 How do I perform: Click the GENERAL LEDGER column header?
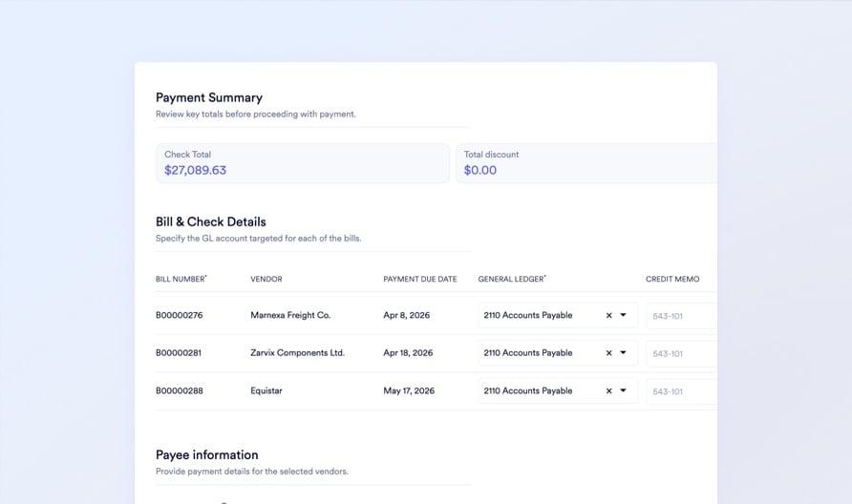512,279
